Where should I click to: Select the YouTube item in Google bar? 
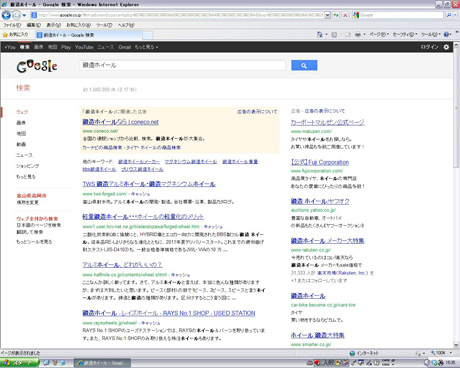(x=84, y=47)
